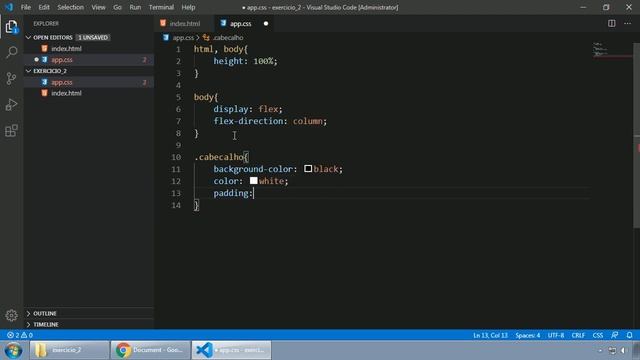The image size is (640, 360).
Task: Open the File menu
Action: click(x=26, y=7)
